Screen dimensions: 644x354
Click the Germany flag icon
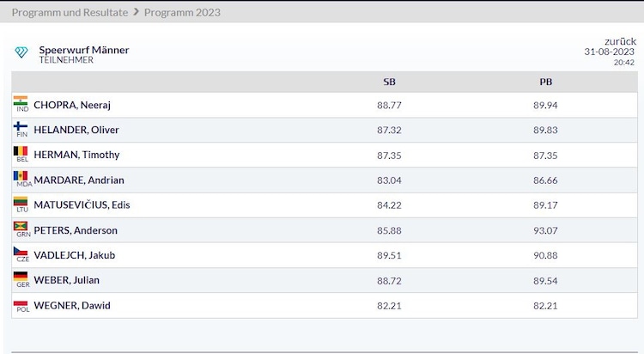coord(21,278)
